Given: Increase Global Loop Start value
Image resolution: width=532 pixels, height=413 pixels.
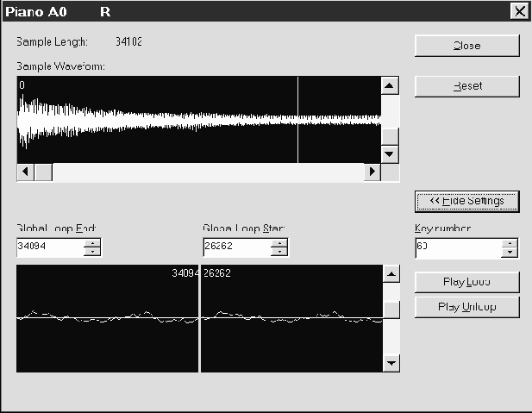Looking at the screenshot, I should tap(279, 243).
